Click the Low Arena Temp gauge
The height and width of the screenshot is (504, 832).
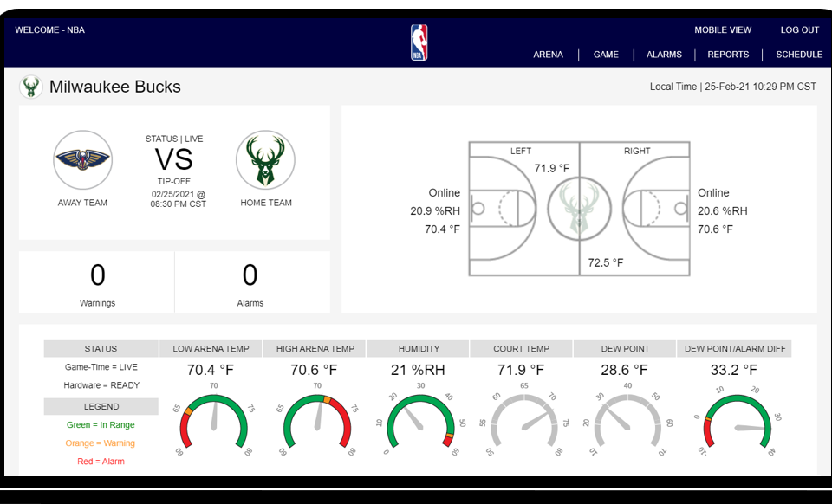point(214,422)
